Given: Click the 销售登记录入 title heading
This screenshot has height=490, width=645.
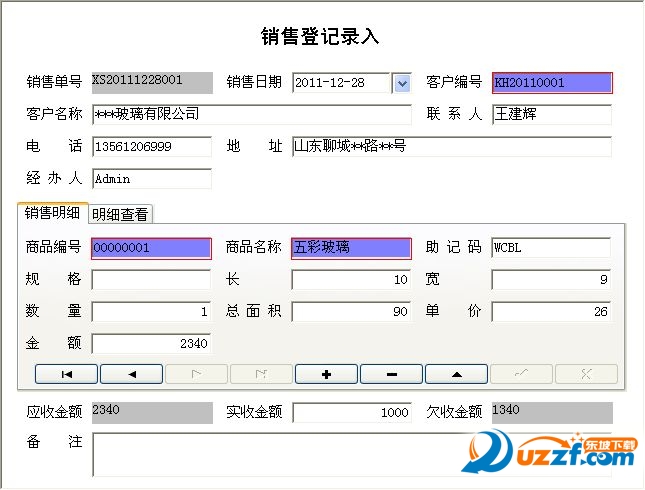Looking at the screenshot, I should (320, 36).
